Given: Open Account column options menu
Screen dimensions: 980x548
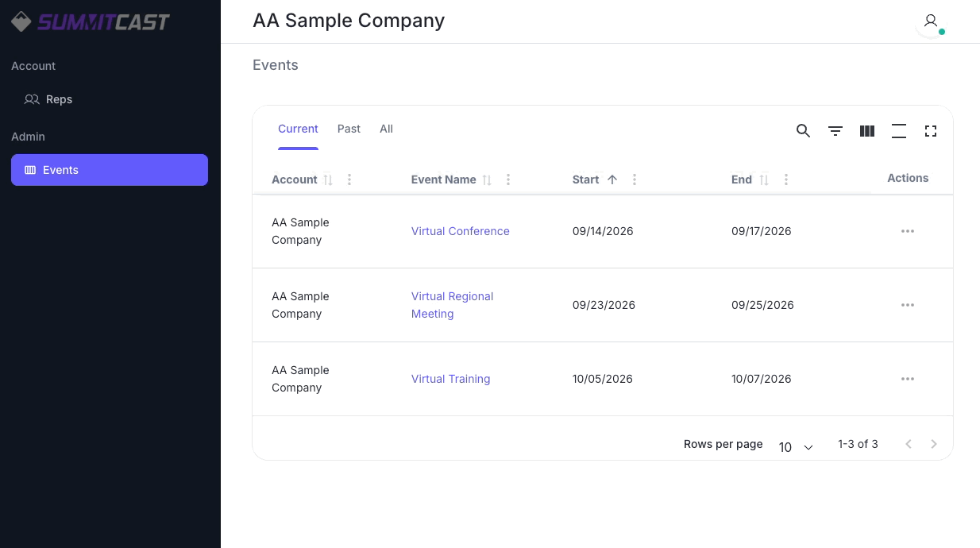Looking at the screenshot, I should 349,179.
